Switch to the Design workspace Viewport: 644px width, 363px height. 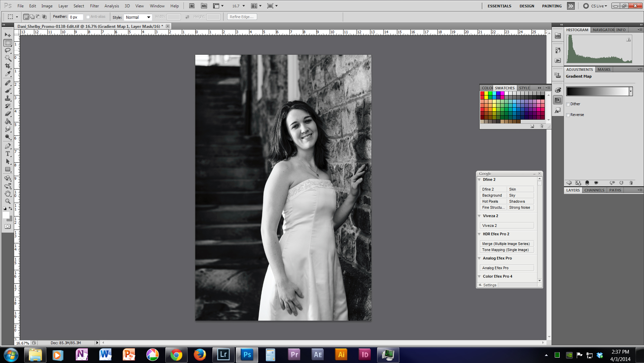527,6
